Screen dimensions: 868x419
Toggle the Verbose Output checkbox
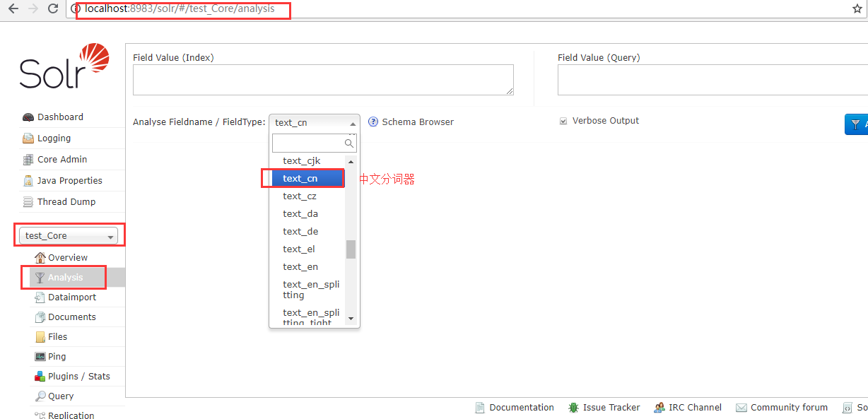click(563, 122)
